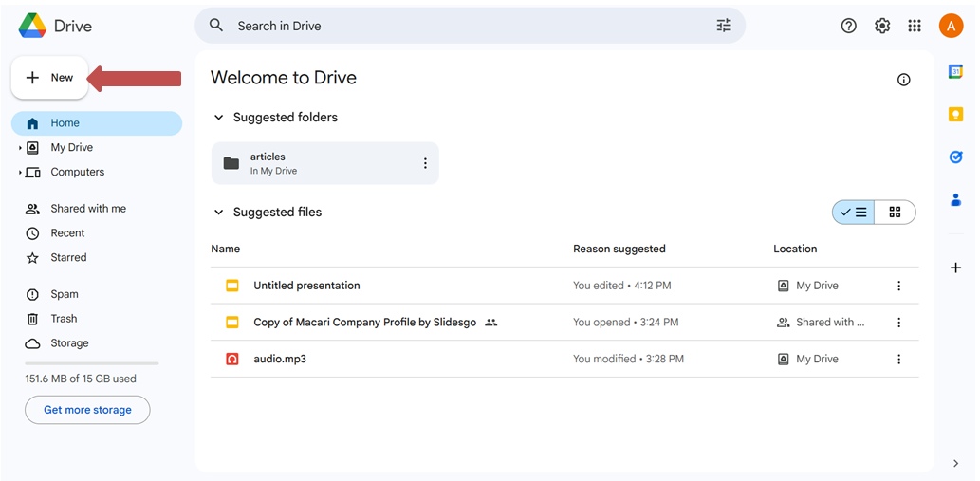Click the Location column header
This screenshot has width=980, height=481.
pos(795,249)
